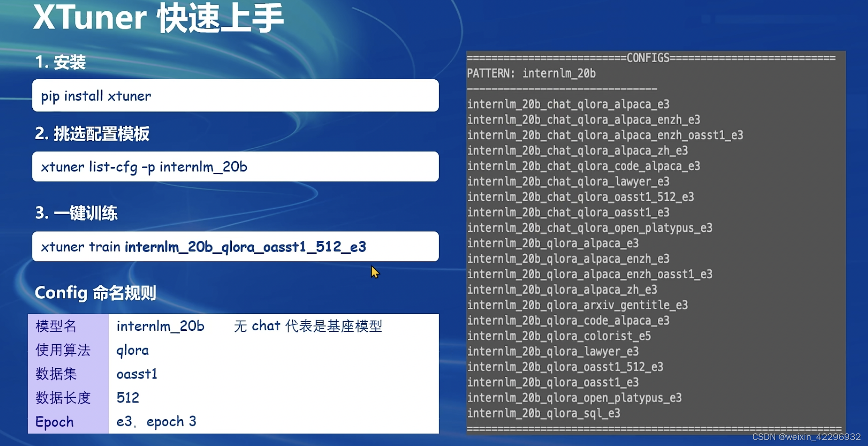Click 'internlm_20b_chat_qlora_alpaca_enzh_oasst1_e3' line
The width and height of the screenshot is (868, 446).
pyautogui.click(x=605, y=135)
